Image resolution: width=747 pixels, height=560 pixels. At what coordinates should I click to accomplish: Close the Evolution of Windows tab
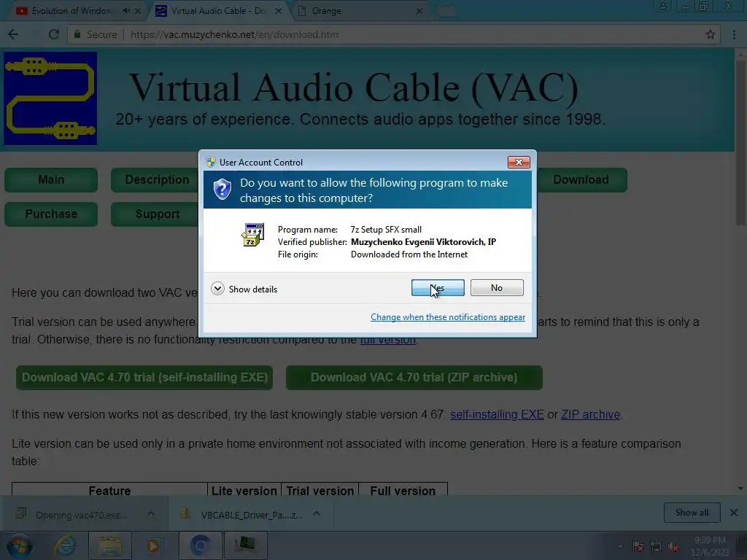[138, 10]
